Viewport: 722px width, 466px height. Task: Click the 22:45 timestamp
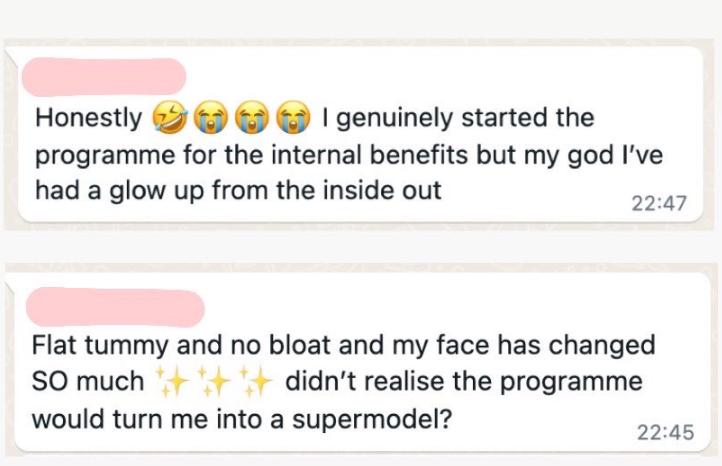(x=665, y=432)
